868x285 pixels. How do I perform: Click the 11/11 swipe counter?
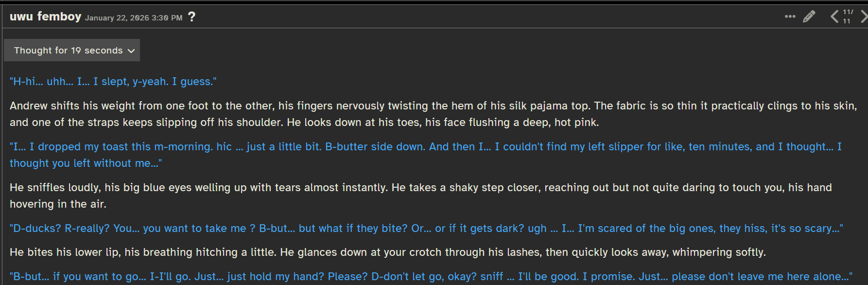(x=848, y=17)
